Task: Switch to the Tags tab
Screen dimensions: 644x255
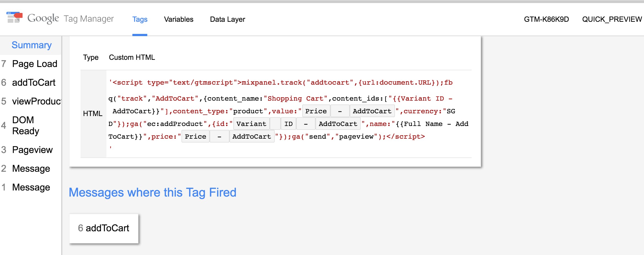Action: click(x=140, y=19)
